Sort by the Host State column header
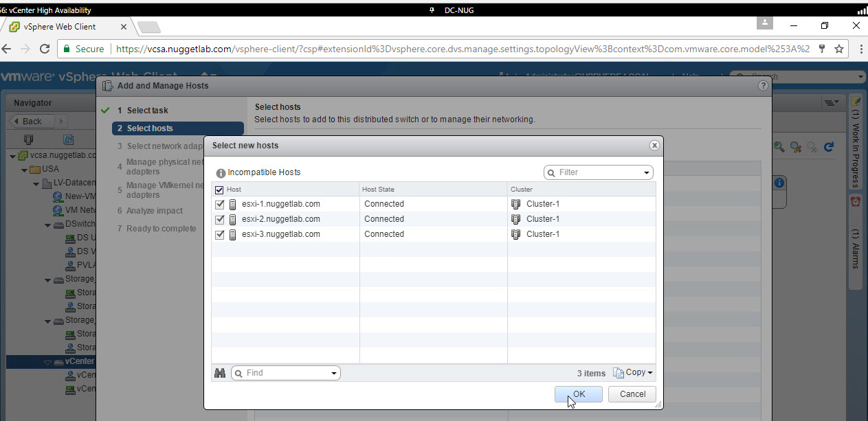The width and height of the screenshot is (868, 421). pyautogui.click(x=433, y=190)
